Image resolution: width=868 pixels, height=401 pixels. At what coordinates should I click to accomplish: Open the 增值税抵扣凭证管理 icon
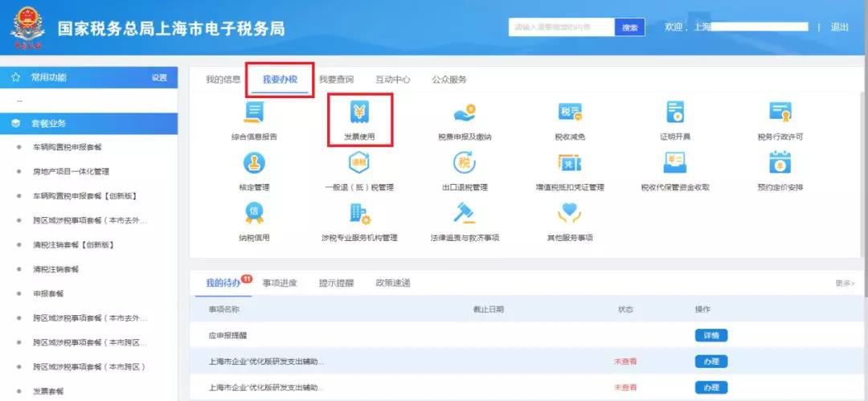570,163
